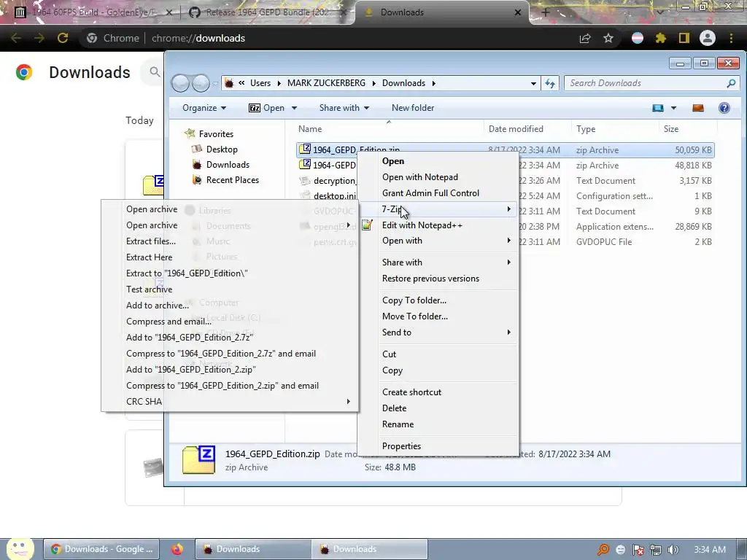The width and height of the screenshot is (747, 560).
Task: Choose Rename from context menu
Action: 398,424
